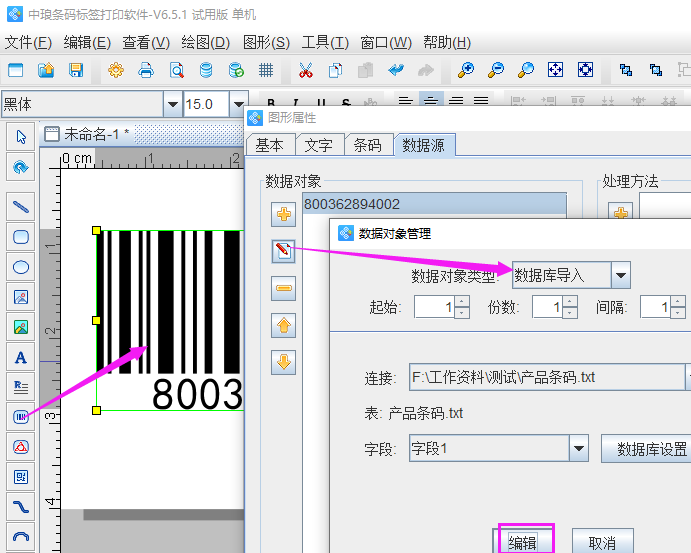
Task: Expand font name dropdown arrow
Action: tap(173, 104)
